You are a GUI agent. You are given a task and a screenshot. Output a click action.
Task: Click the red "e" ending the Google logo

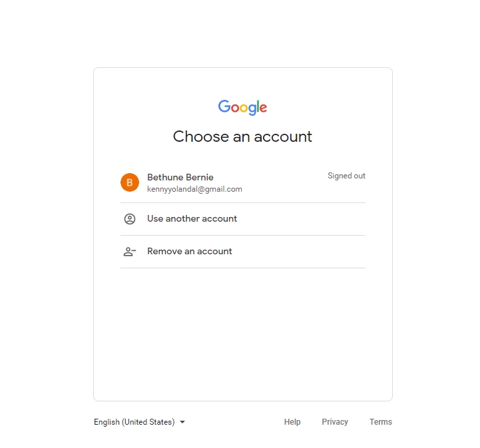click(x=263, y=109)
